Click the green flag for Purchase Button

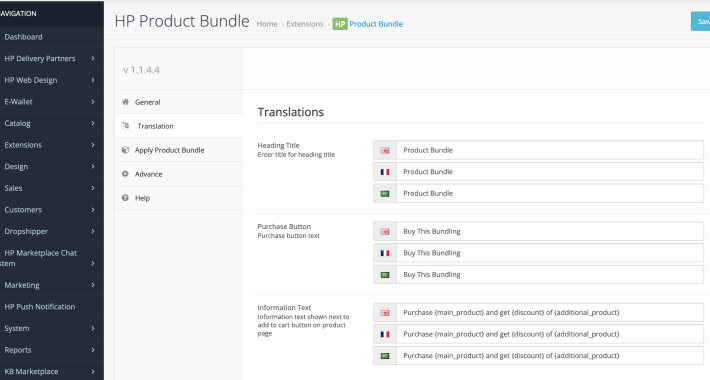pyautogui.click(x=385, y=275)
